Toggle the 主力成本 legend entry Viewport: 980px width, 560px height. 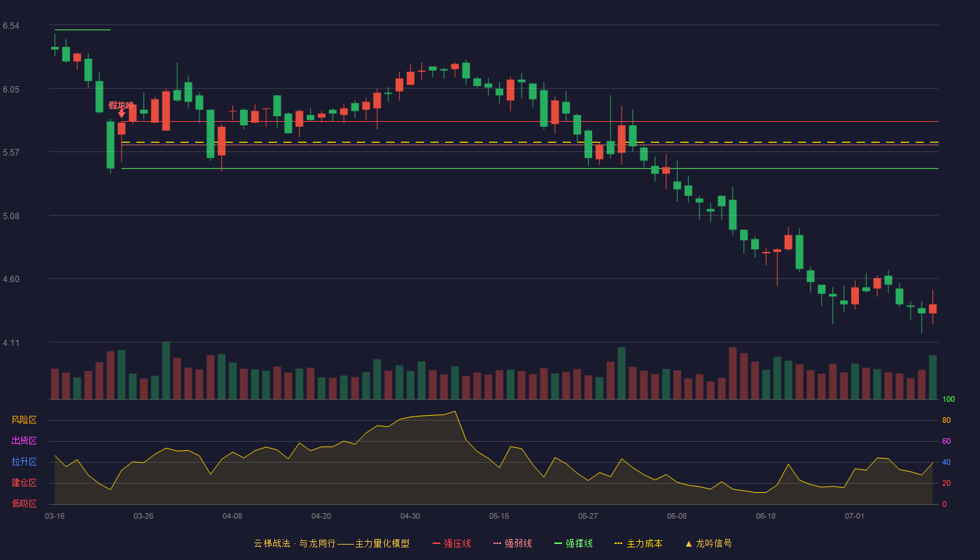pos(644,543)
